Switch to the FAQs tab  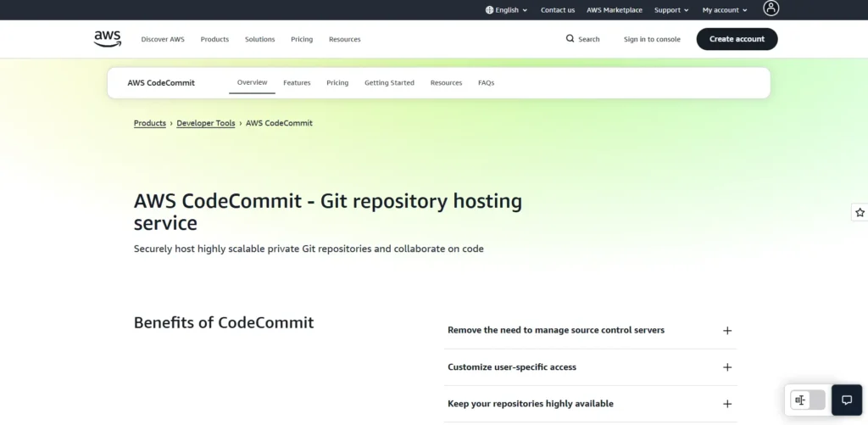coord(486,83)
